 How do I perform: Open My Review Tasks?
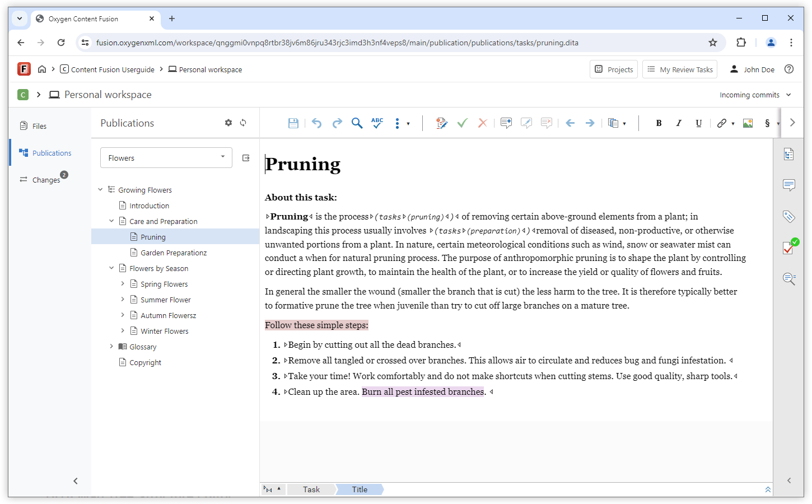(x=680, y=69)
